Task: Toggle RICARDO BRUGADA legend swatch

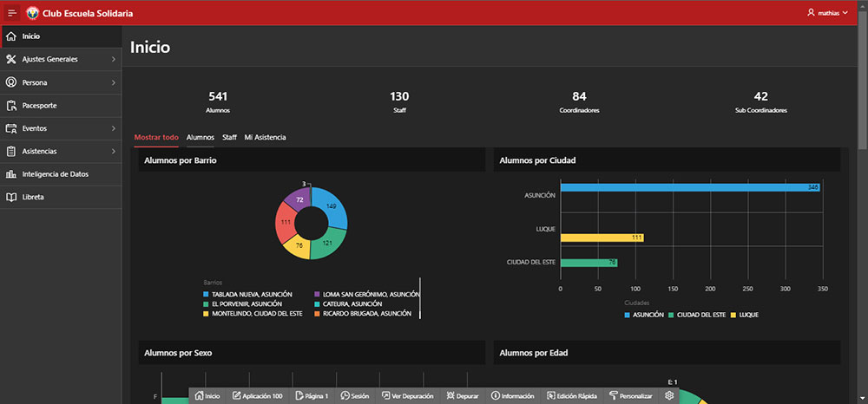Action: (317, 313)
